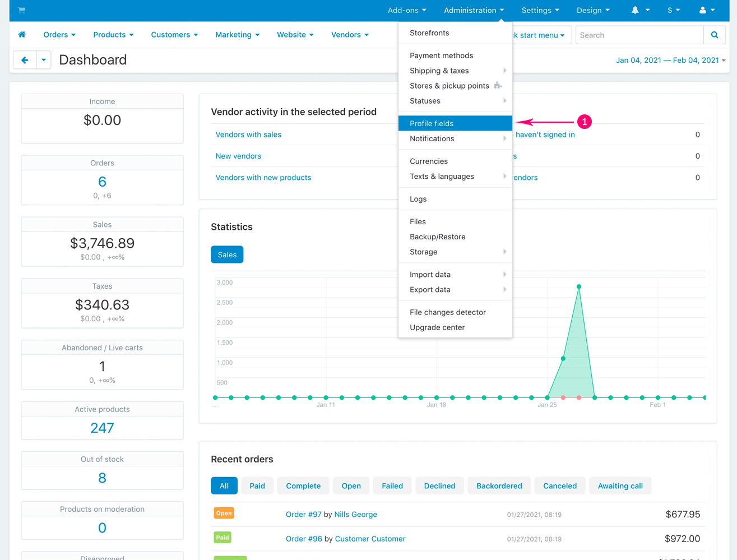Expand the Shipping & taxes submenu
This screenshot has height=560, width=737.
[439, 71]
